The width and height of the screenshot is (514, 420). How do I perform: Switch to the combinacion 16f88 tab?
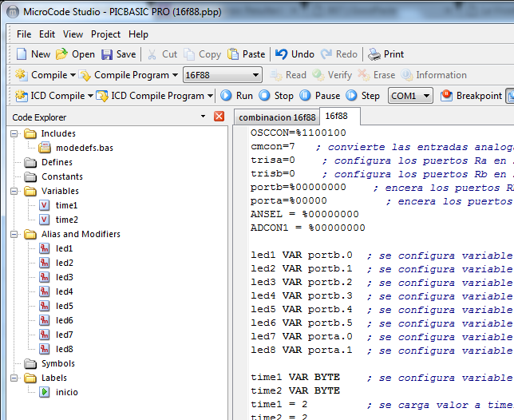(277, 117)
